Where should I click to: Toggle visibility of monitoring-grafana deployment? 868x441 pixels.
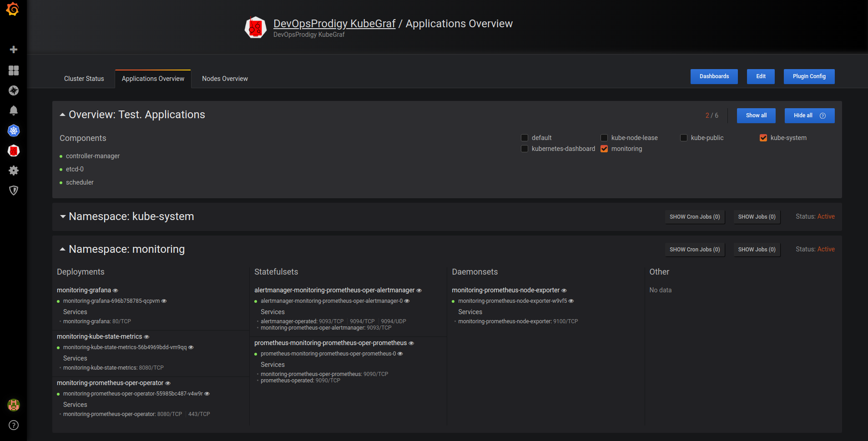[x=116, y=290]
